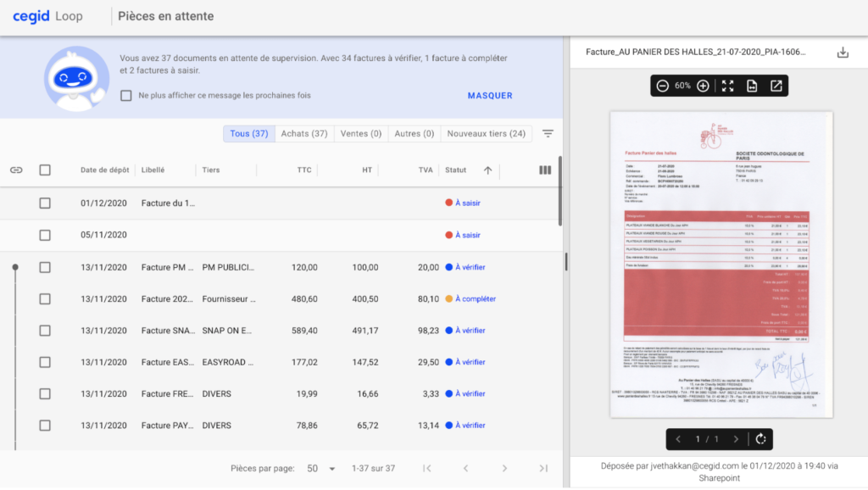Sort by Statut column arrow
This screenshot has width=868, height=490.
click(x=487, y=170)
